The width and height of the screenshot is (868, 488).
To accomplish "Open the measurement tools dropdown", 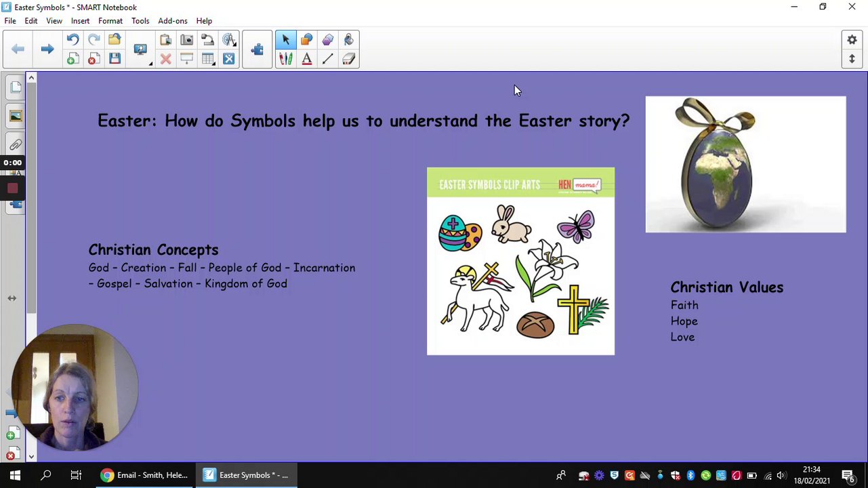I will tap(229, 40).
